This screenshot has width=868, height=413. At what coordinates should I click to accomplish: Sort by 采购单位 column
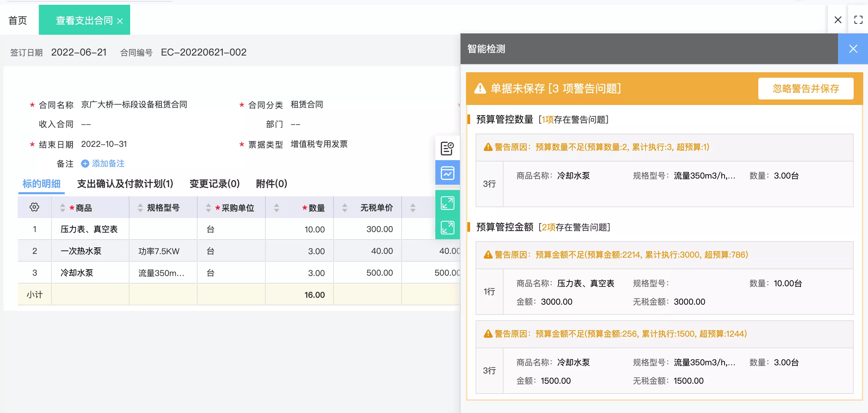point(208,208)
